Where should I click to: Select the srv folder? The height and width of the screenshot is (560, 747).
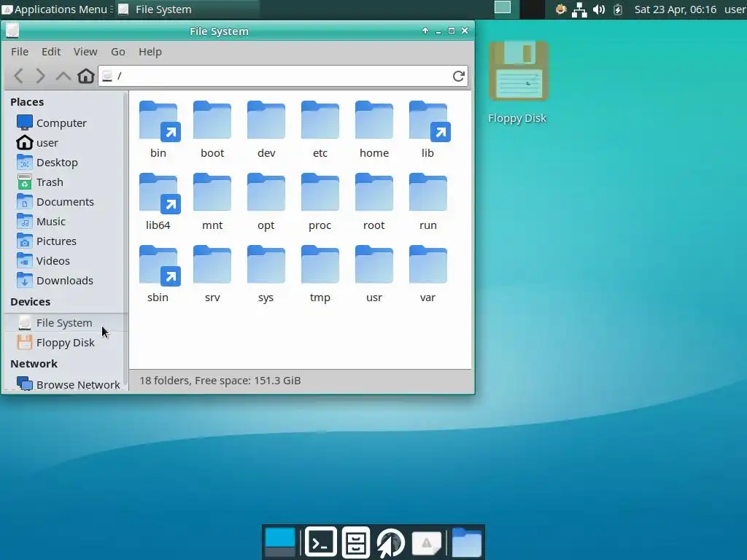(x=212, y=265)
